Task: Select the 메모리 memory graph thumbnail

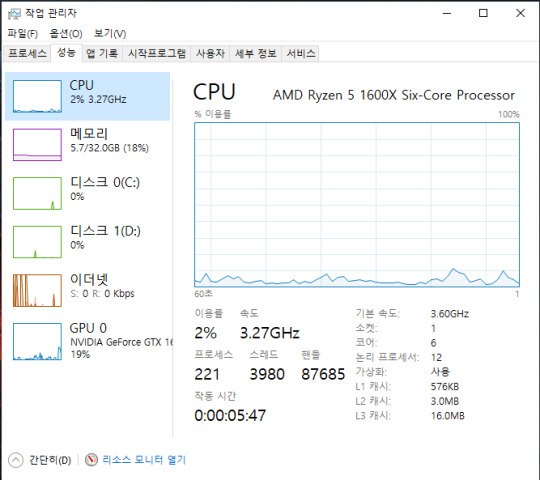Action: [x=37, y=145]
